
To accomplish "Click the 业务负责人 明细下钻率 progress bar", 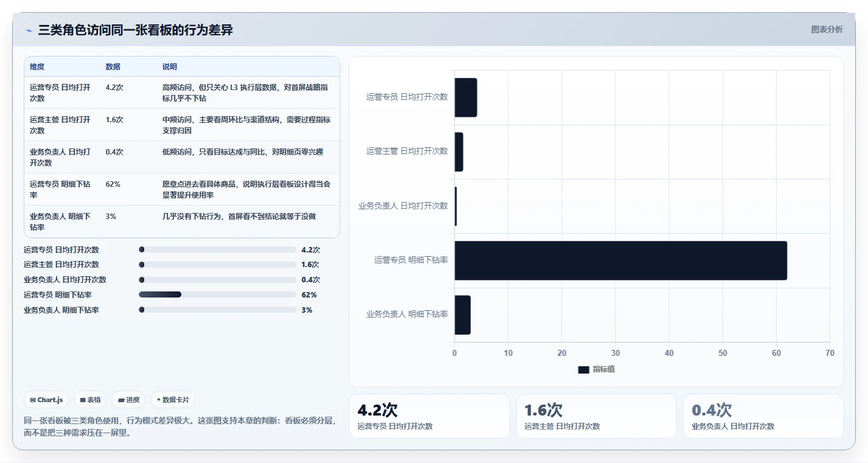I will tap(217, 310).
